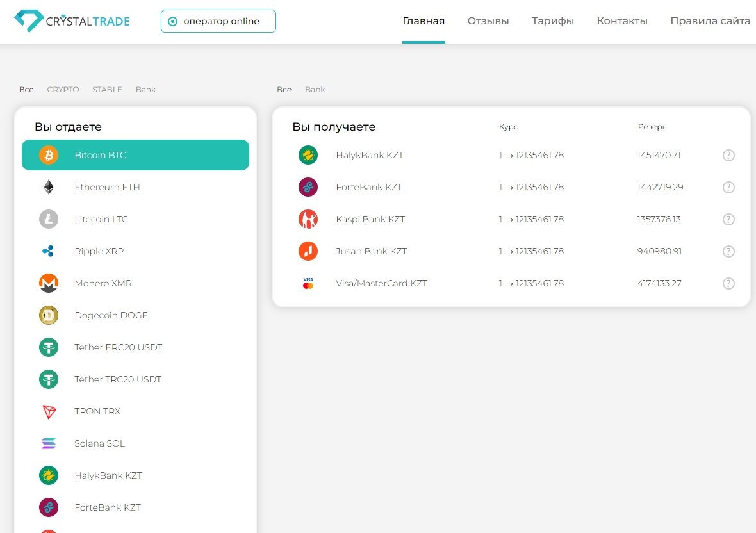This screenshot has width=756, height=533.
Task: Click the Dogecoin coin icon
Action: click(x=49, y=315)
